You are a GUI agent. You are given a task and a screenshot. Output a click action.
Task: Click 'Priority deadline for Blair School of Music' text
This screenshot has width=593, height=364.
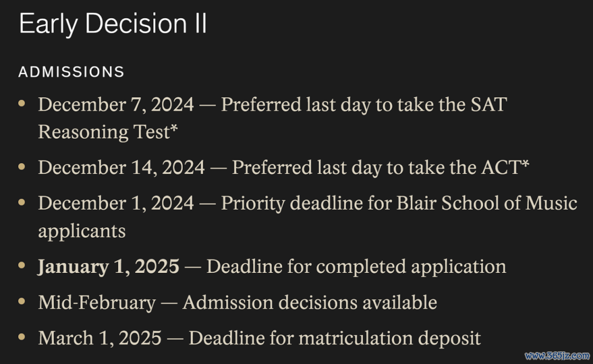pos(399,203)
